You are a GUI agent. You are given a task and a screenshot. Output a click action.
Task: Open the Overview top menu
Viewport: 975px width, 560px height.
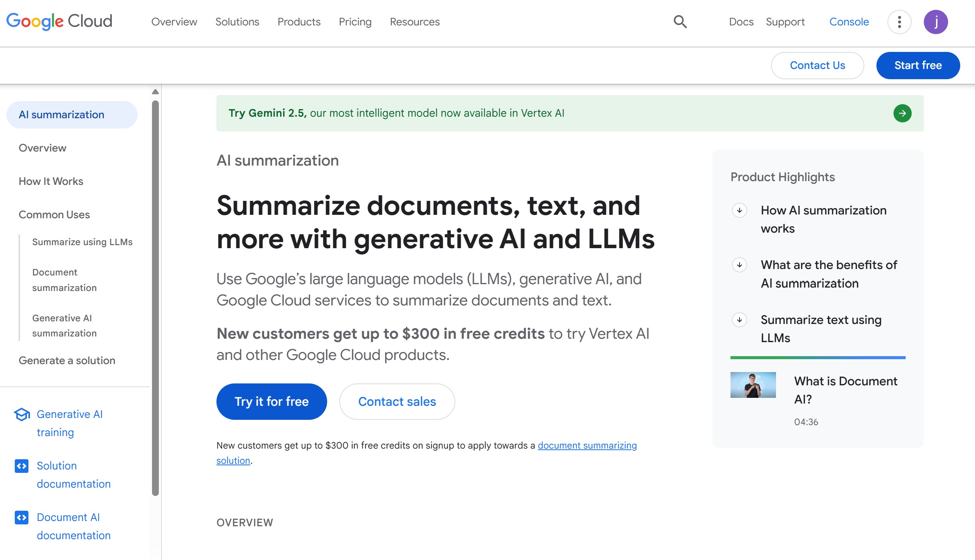[174, 22]
